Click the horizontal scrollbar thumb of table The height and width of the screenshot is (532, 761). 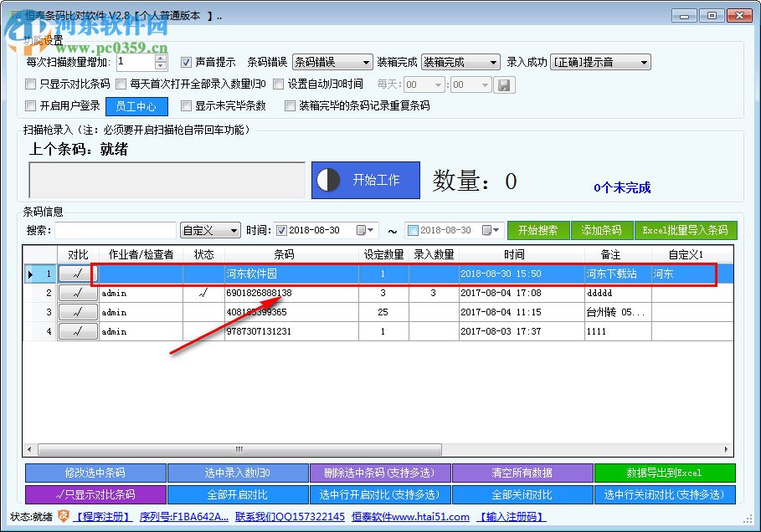tap(239, 449)
